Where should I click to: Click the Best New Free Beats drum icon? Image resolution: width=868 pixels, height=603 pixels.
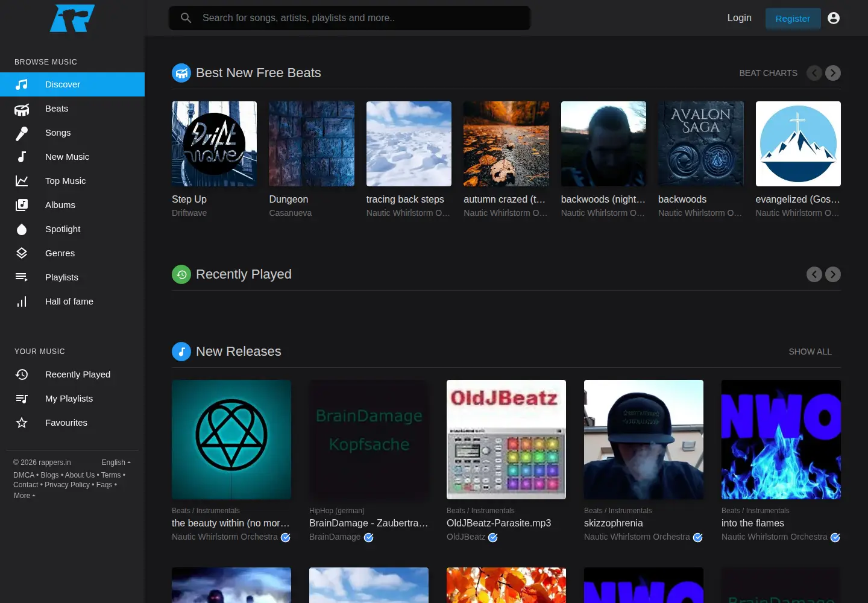(181, 73)
